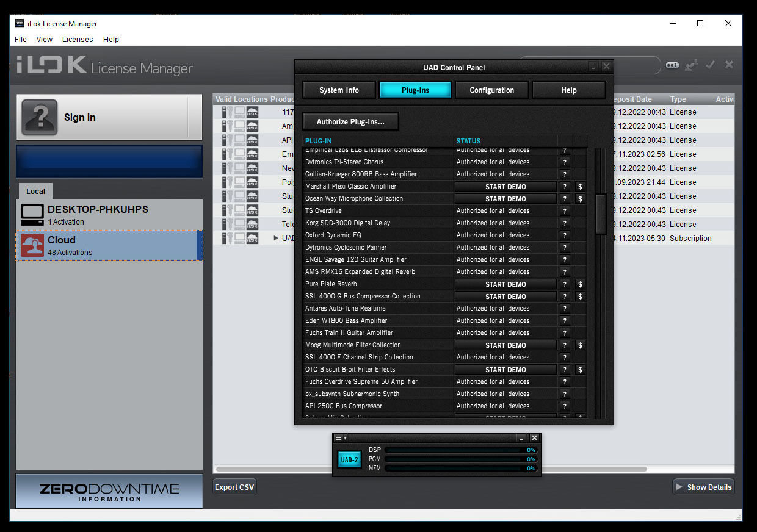The width and height of the screenshot is (757, 532).
Task: Open the File menu
Action: tap(21, 40)
